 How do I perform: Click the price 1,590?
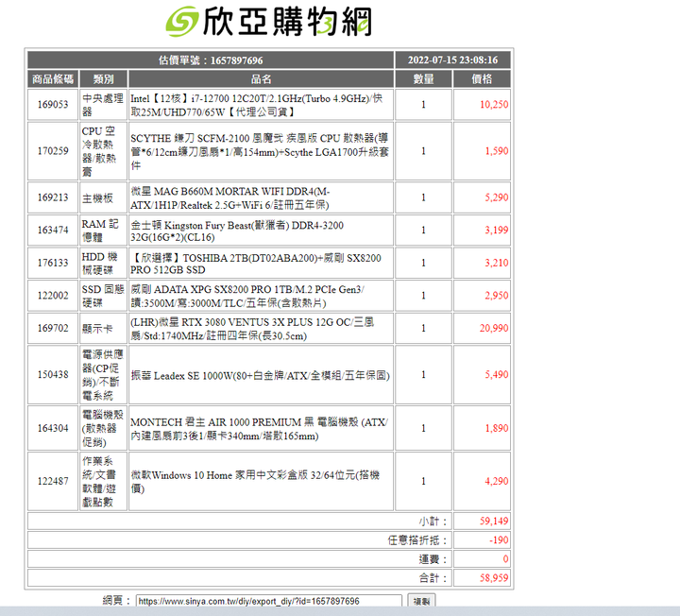497,151
